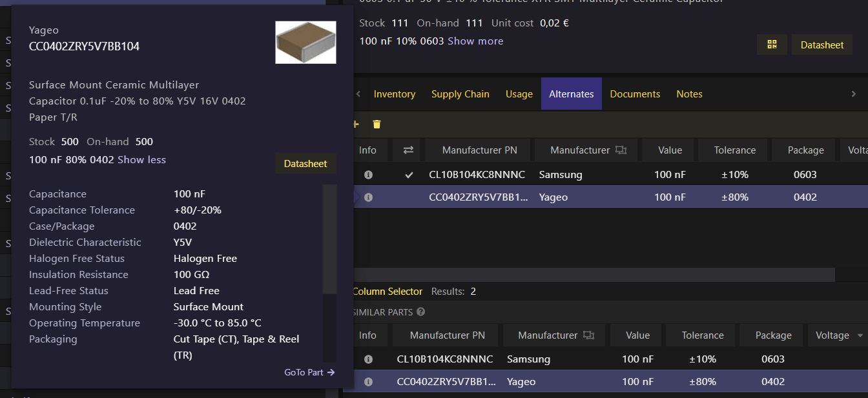868x398 pixels.
Task: Open the Voltage column dropdown arrow in similar parts
Action: point(860,335)
